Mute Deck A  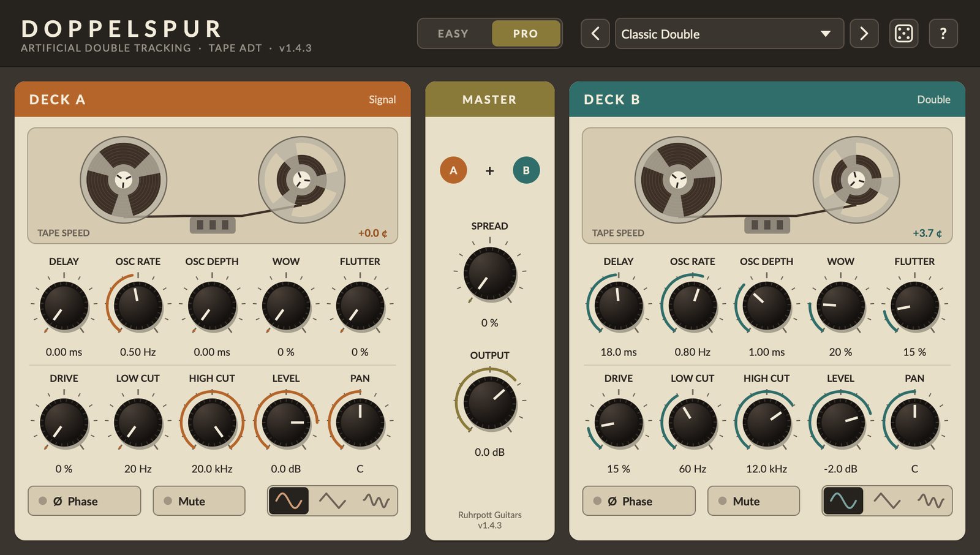pyautogui.click(x=199, y=501)
